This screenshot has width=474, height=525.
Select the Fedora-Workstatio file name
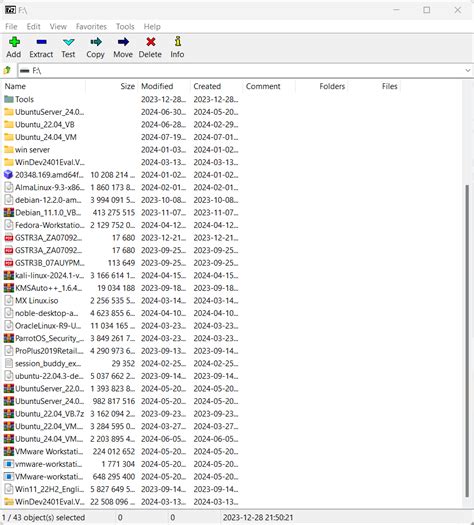pyautogui.click(x=49, y=225)
